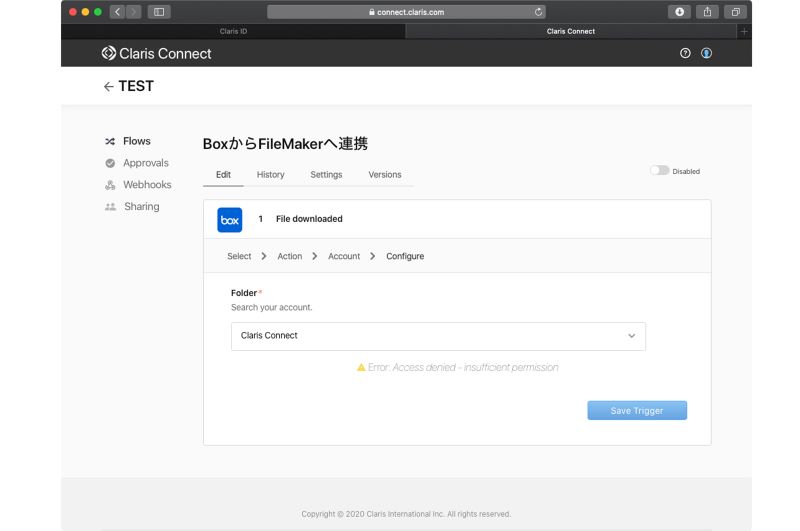The width and height of the screenshot is (800, 531).
Task: Show all tabs overview button
Action: pos(735,12)
